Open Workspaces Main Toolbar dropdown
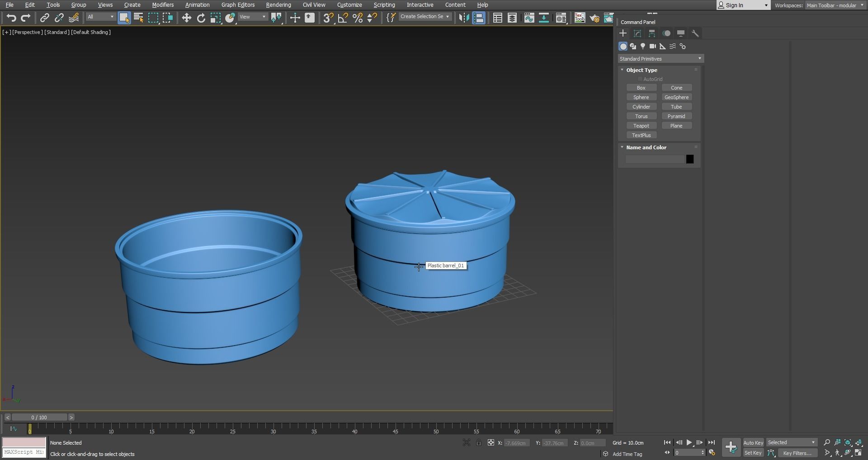868x460 pixels. point(835,5)
